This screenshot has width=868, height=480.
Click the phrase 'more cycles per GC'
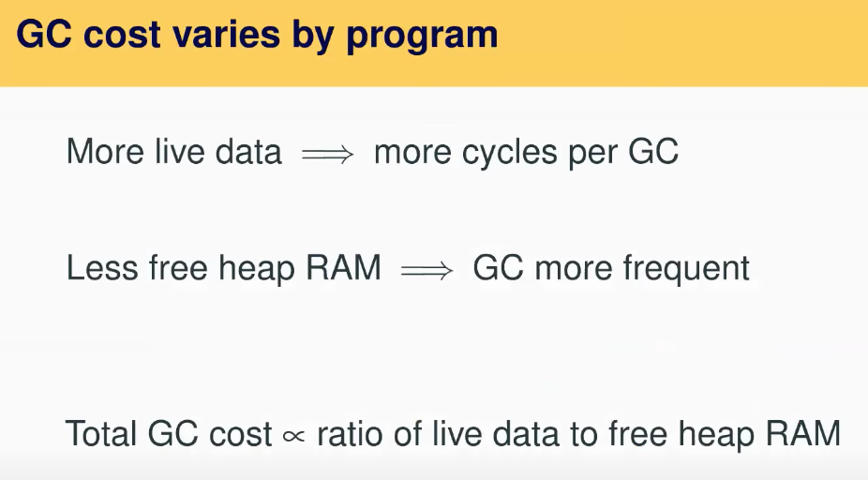pyautogui.click(x=526, y=153)
